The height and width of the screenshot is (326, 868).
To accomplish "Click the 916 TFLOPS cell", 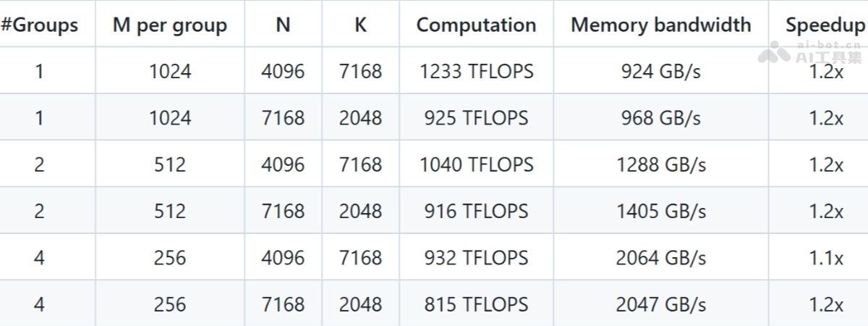I will (476, 212).
